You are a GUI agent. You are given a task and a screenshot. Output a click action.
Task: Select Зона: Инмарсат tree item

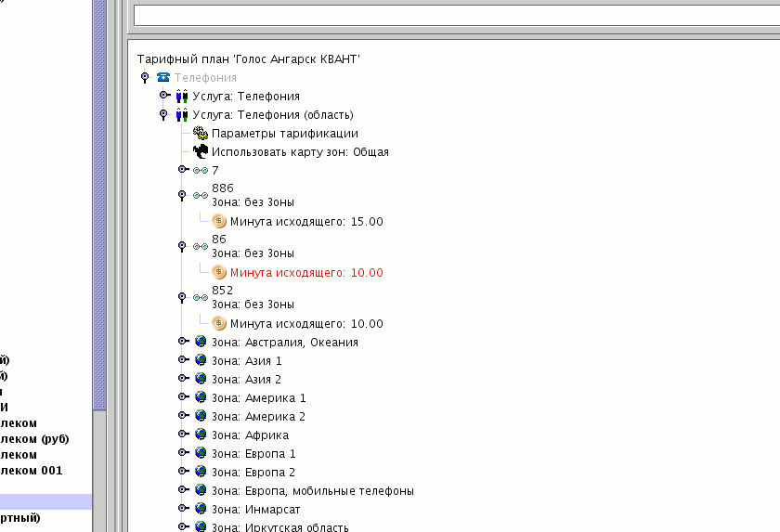click(x=255, y=509)
